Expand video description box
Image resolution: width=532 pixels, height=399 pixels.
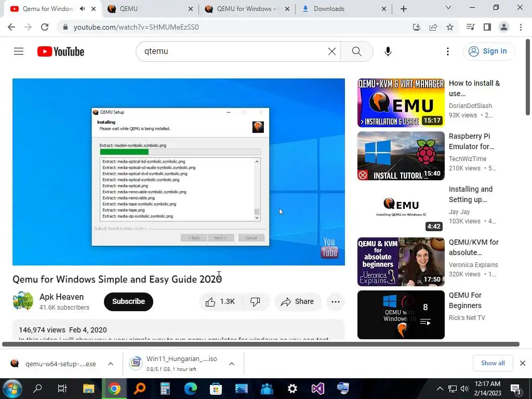(179, 330)
